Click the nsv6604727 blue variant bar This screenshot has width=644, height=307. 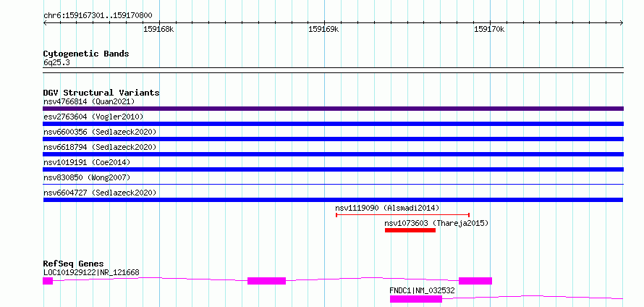tap(333, 200)
